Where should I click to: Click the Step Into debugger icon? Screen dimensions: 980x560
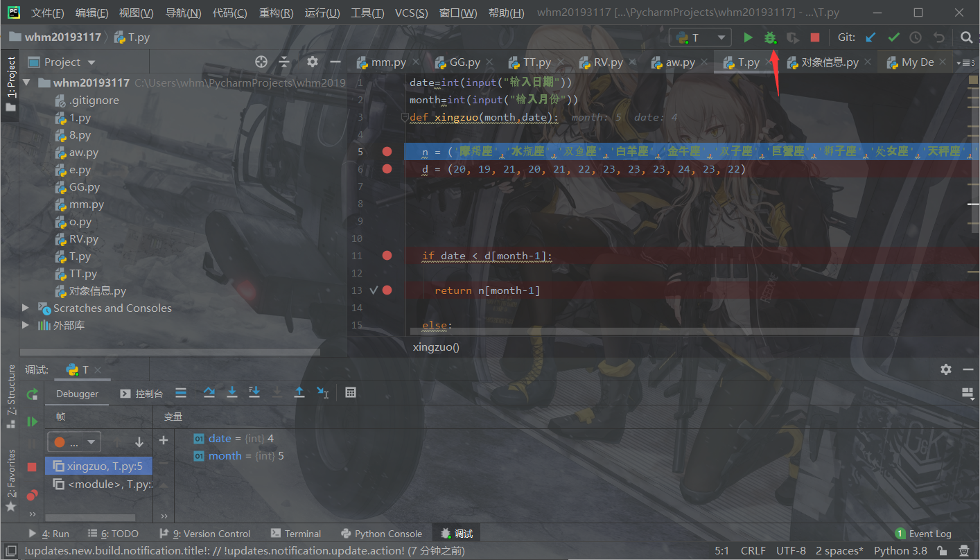pos(232,393)
